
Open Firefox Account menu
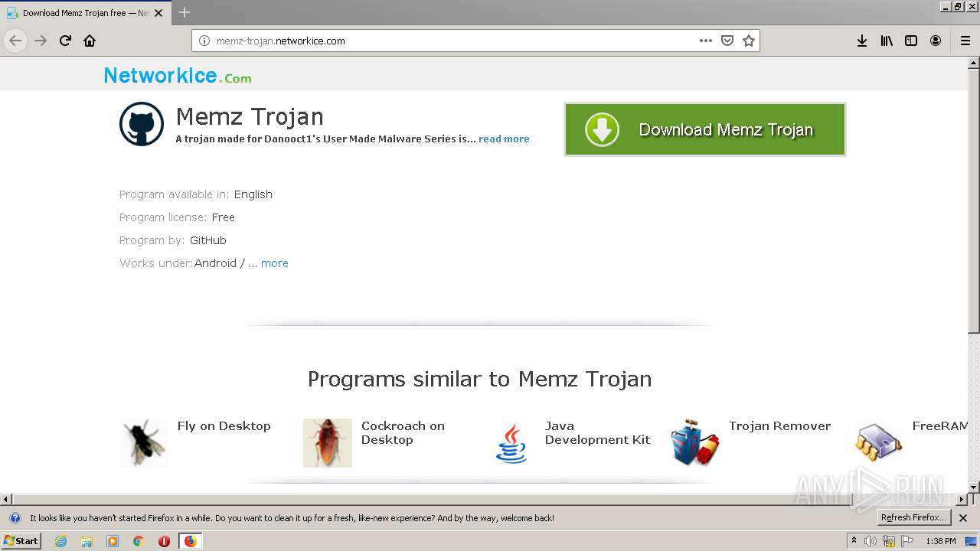pos(936,41)
